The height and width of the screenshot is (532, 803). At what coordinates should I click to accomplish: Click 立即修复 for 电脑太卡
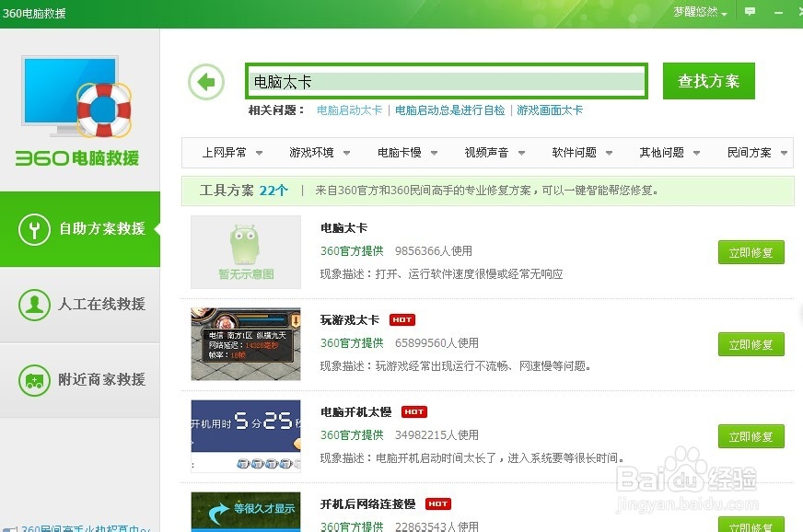coord(751,252)
